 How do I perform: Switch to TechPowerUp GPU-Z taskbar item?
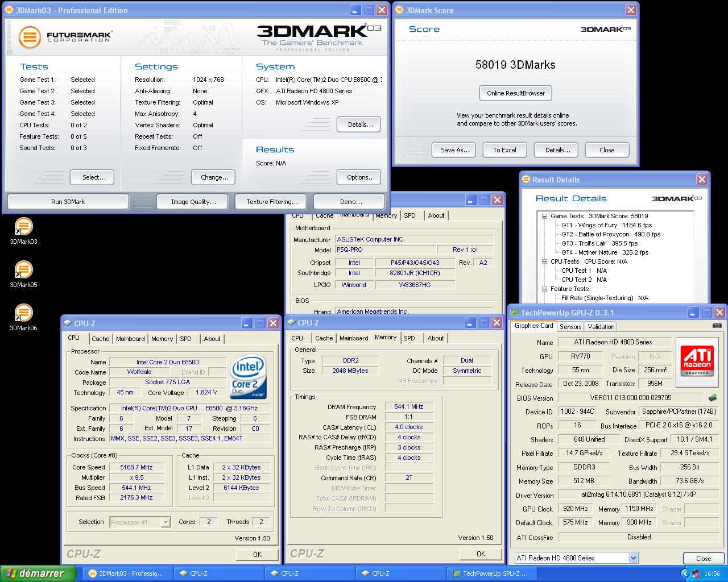(490, 573)
